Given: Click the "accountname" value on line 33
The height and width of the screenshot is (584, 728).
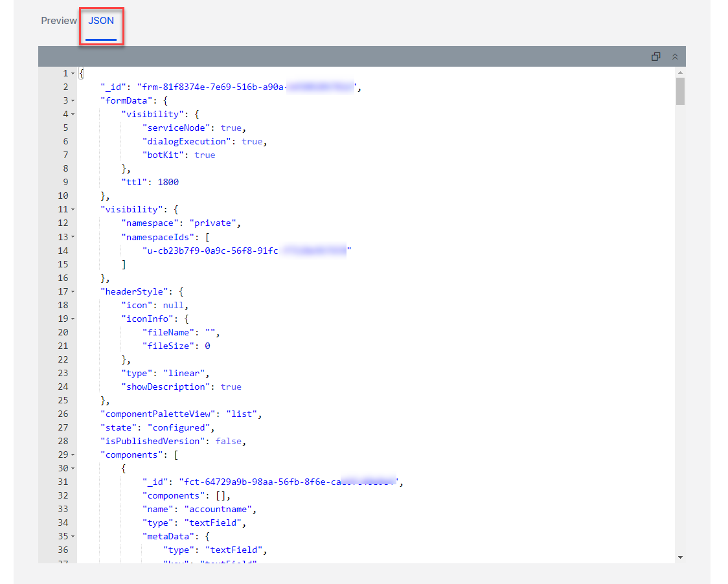Looking at the screenshot, I should [223, 510].
